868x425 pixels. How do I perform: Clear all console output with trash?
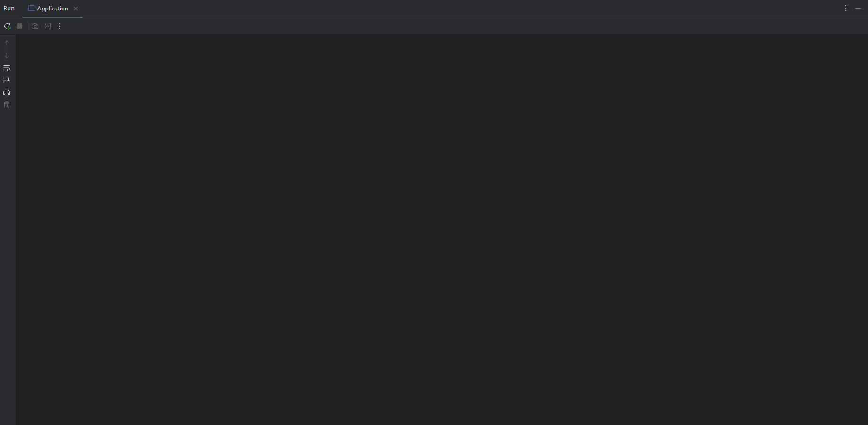[x=7, y=105]
